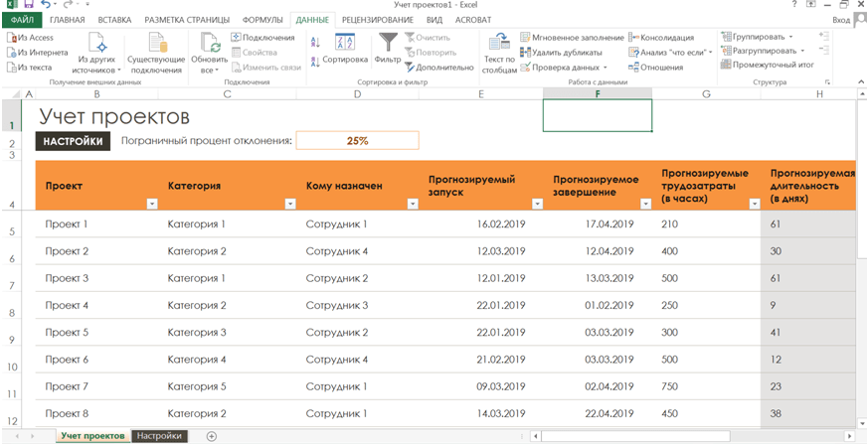Viewport: 868px width, 444px height.
Task: Click Промежуточный итог
Action: coord(767,66)
